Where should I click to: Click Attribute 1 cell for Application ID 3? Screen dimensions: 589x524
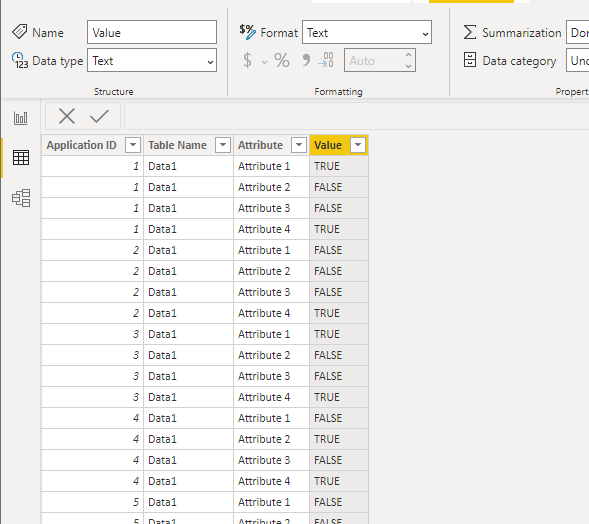[x=271, y=334]
